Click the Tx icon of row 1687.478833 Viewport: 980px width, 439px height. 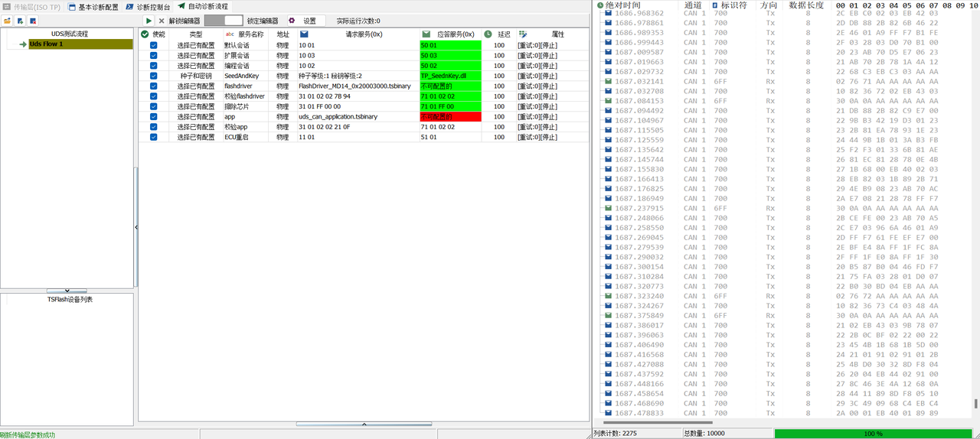(608, 413)
